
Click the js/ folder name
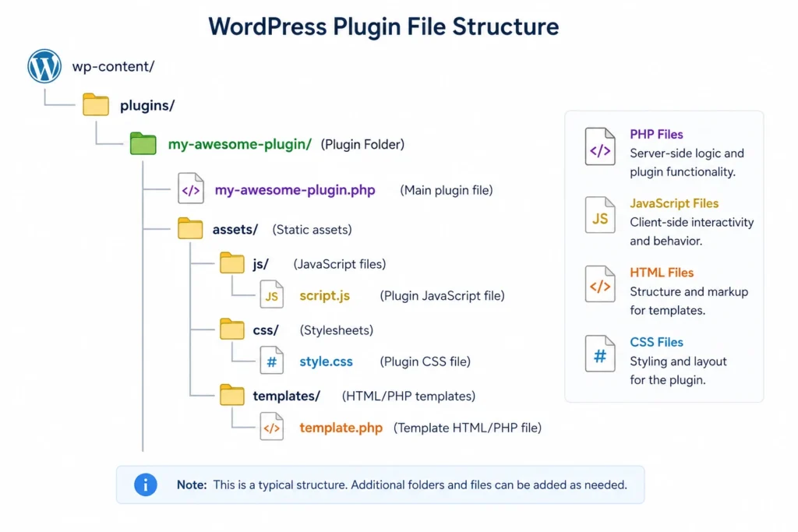[x=260, y=264]
